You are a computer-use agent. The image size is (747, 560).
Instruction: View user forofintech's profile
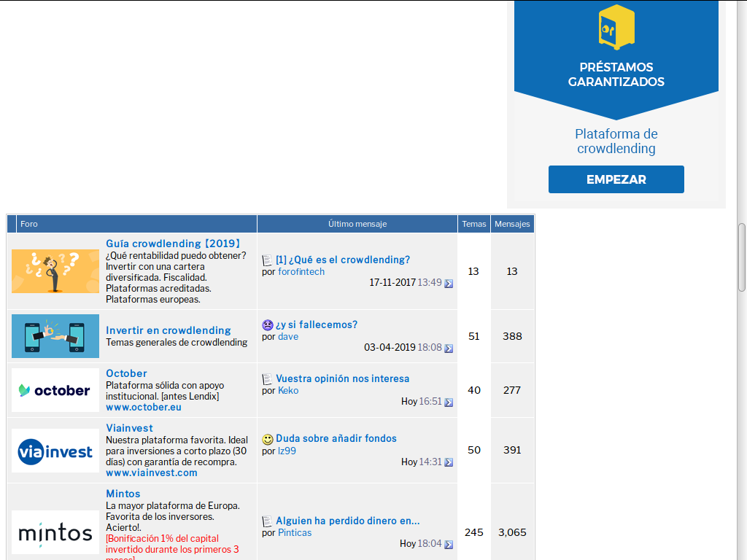point(301,271)
